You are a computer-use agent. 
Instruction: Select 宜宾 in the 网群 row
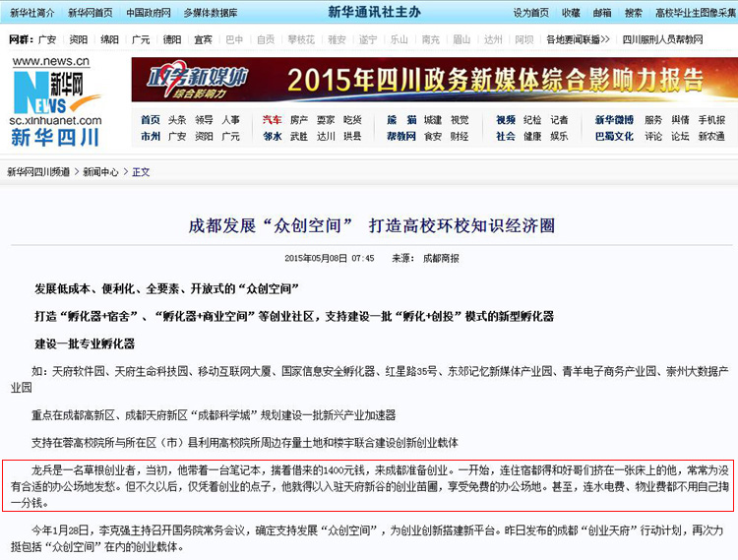204,39
